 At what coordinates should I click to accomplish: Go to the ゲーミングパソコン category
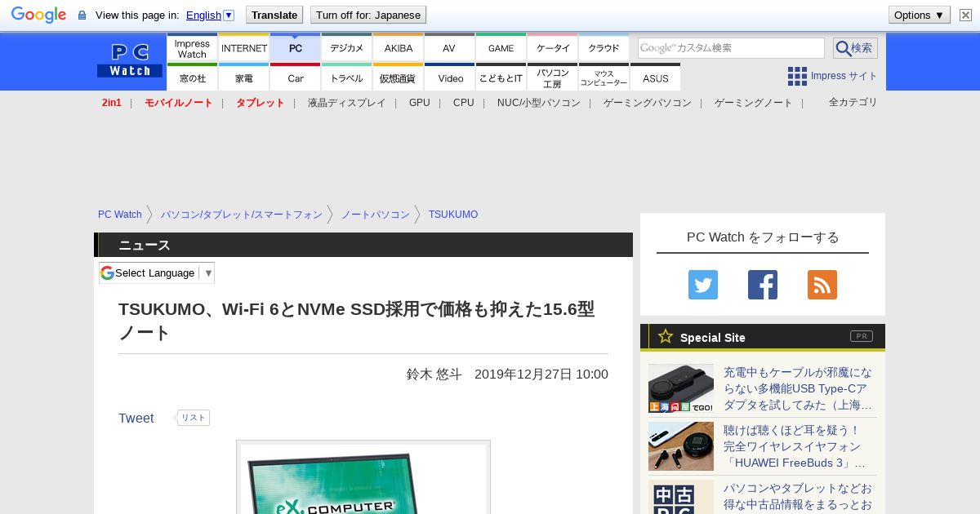tap(648, 103)
